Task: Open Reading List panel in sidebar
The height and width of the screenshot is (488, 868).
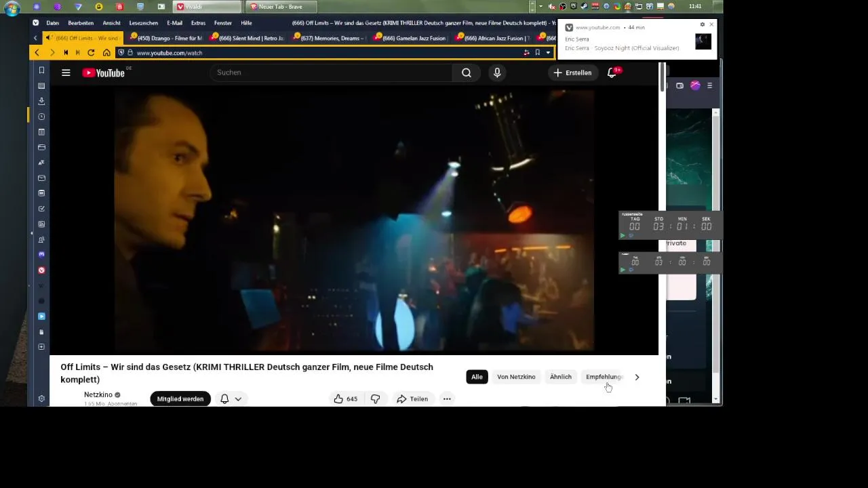Action: 41,86
